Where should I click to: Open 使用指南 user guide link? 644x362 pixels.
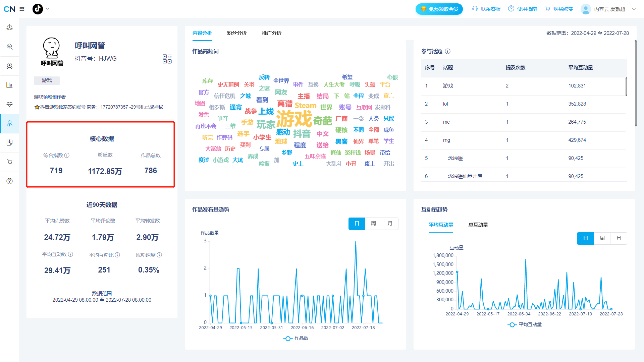(x=527, y=9)
